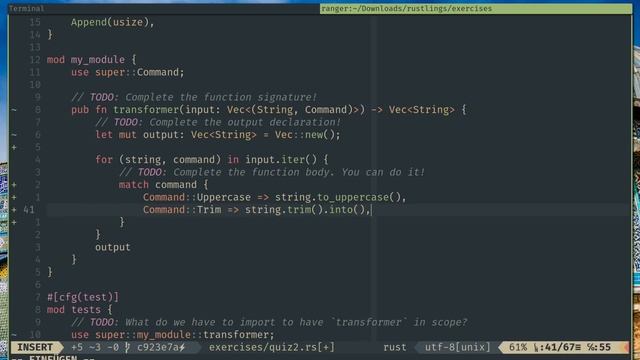The width and height of the screenshot is (640, 360).
Task: Click the 'pub fn transformer' signature line
Action: point(269,110)
